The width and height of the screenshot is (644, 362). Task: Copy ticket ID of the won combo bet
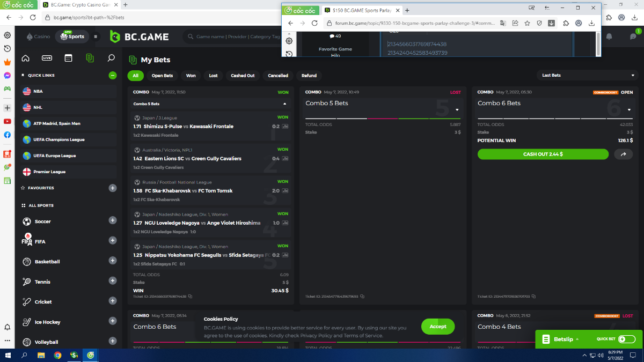point(190,296)
